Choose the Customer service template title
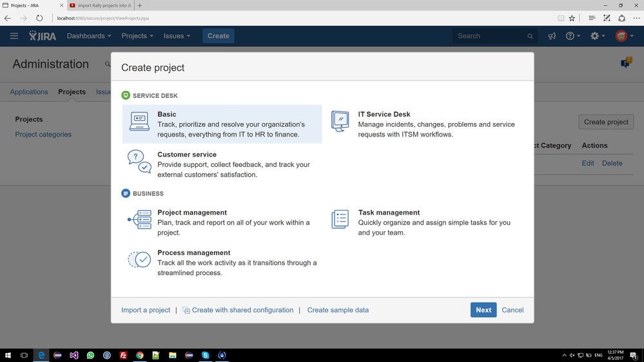The height and width of the screenshot is (362, 644). (x=187, y=155)
